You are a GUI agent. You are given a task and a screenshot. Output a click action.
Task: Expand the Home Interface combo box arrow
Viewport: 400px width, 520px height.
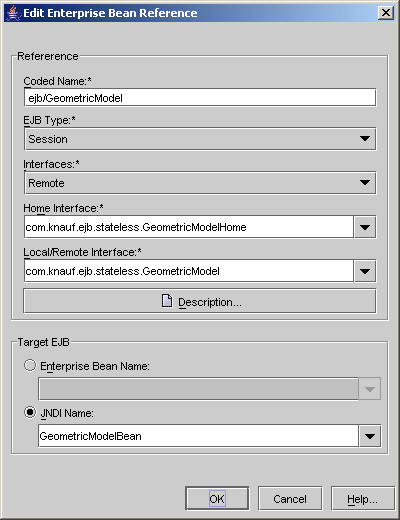point(365,227)
